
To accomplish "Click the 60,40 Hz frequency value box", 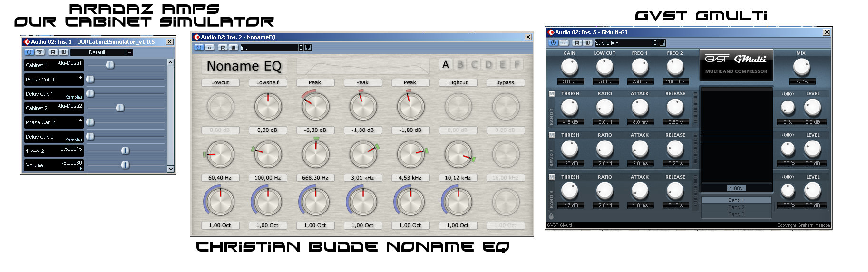I will [220, 178].
